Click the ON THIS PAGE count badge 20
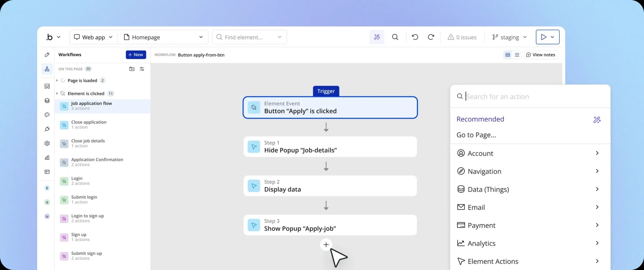This screenshot has width=644, height=270. 88,69
